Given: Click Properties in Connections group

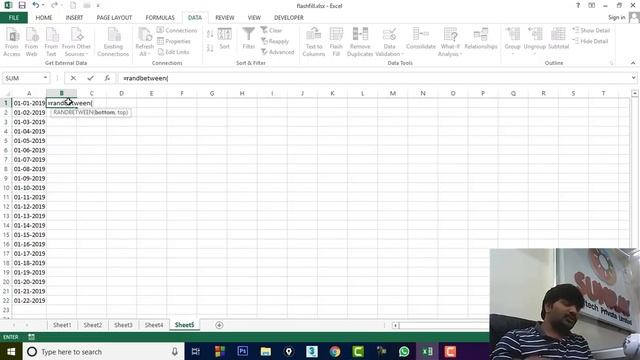Looking at the screenshot, I should (x=174, y=41).
